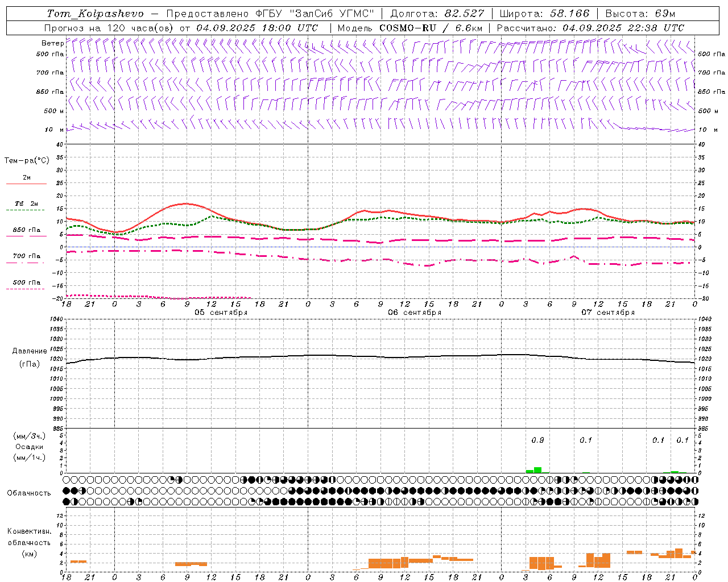Click the Тем-ра(°C) panel label
Viewport: 728px width, 582px height.
click(27, 161)
